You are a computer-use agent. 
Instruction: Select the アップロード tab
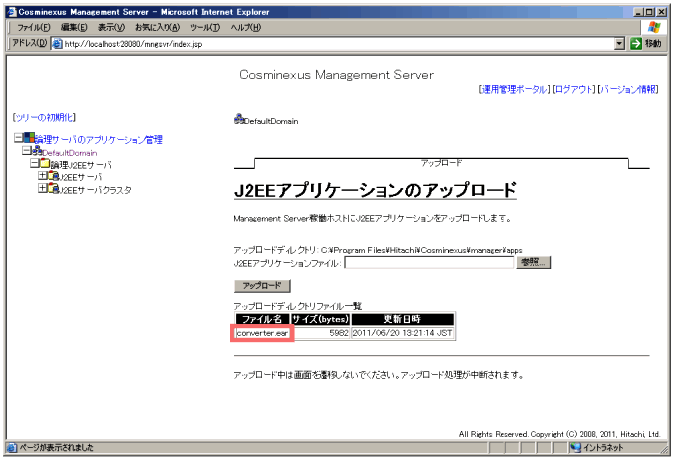click(441, 163)
